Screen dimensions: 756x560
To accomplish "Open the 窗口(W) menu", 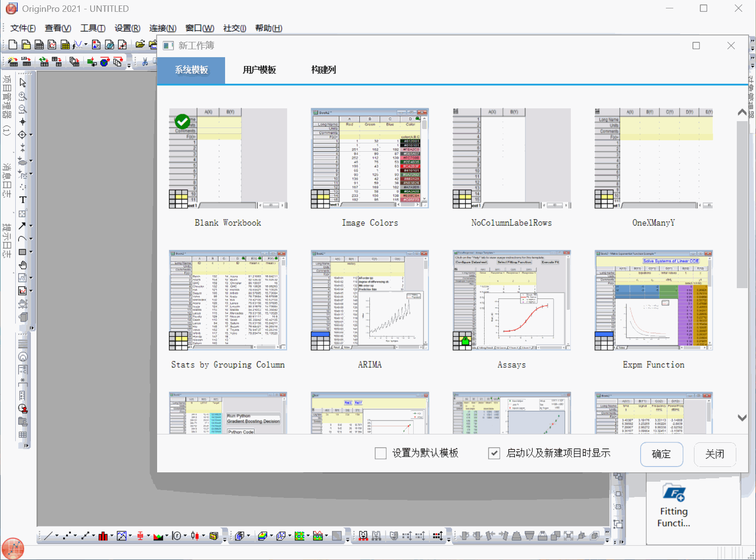I will pyautogui.click(x=199, y=28).
